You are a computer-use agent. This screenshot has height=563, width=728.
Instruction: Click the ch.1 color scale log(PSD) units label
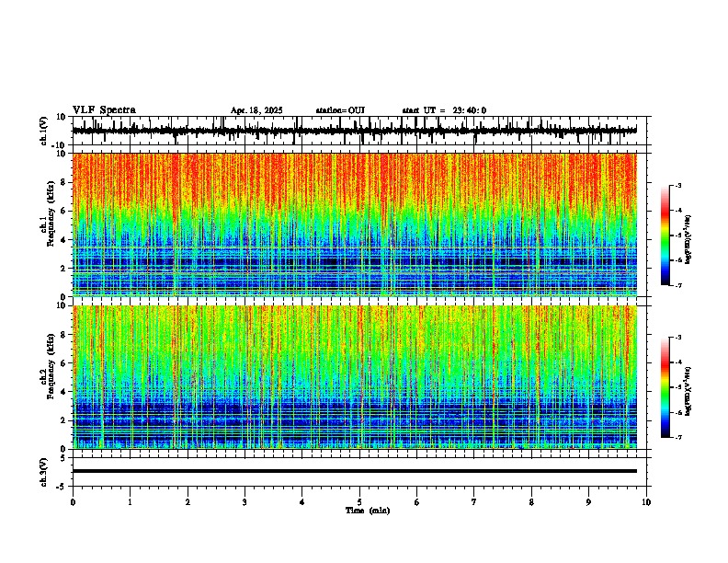(x=688, y=240)
